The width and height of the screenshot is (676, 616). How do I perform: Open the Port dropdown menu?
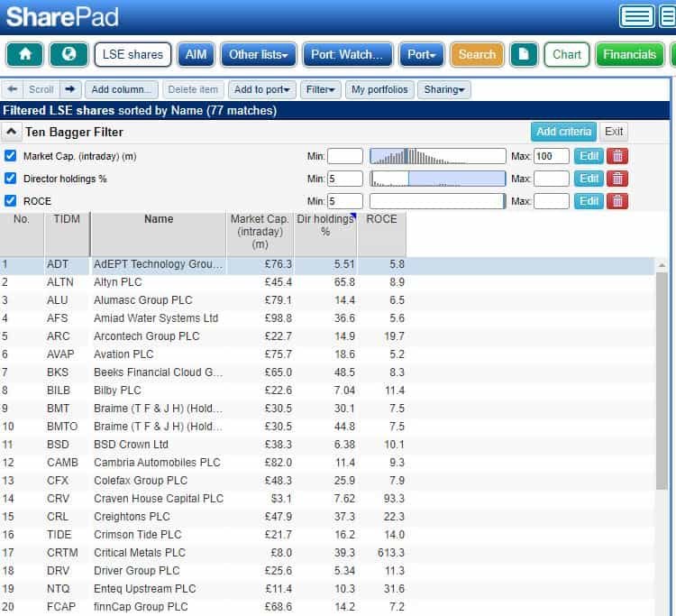click(421, 55)
